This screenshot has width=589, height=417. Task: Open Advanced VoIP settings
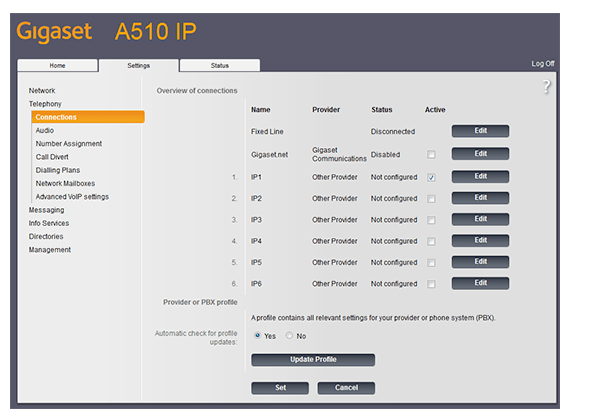click(72, 196)
